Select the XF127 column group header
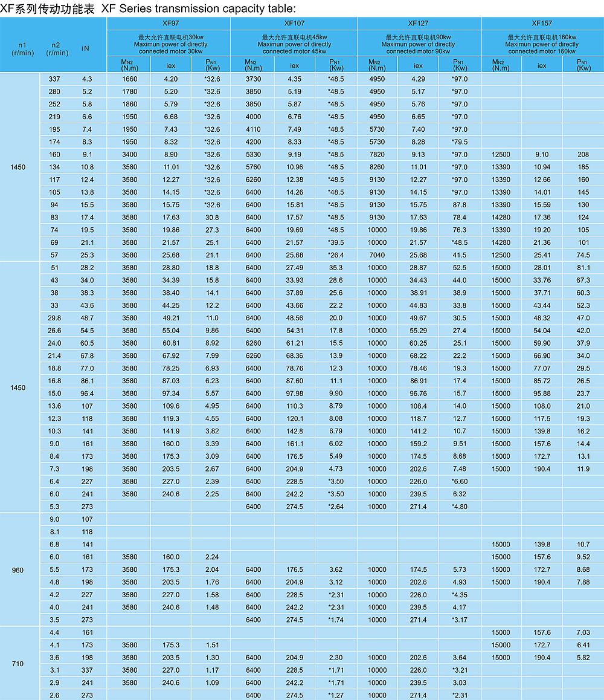This screenshot has width=604, height=700. pyautogui.click(x=419, y=24)
